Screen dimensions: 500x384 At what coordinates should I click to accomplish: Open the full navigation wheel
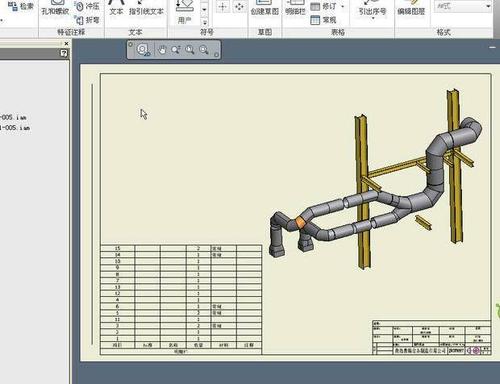click(x=143, y=50)
